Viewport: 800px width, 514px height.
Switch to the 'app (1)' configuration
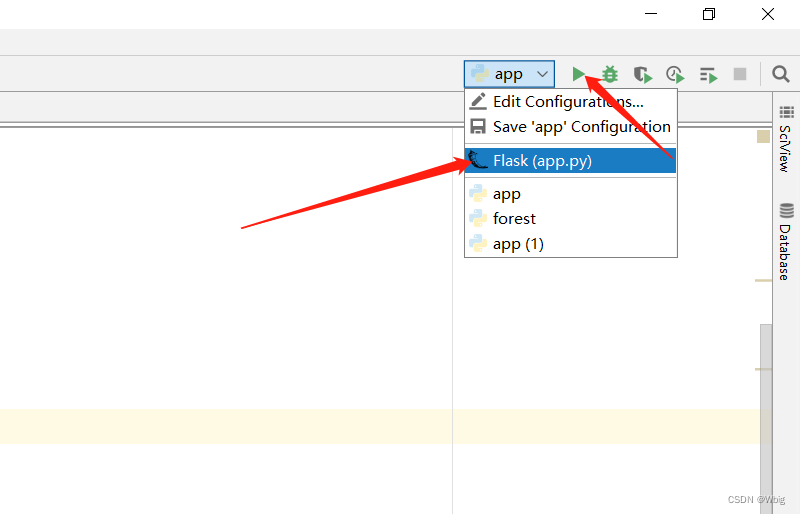tap(518, 244)
